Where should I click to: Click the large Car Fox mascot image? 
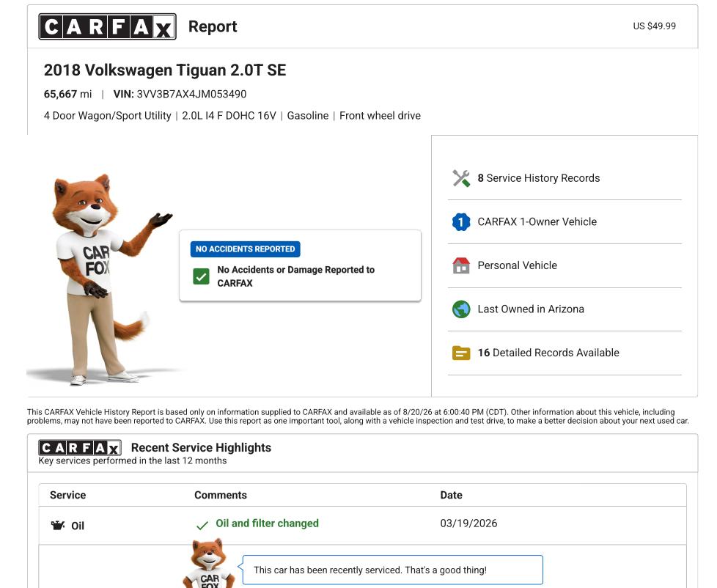point(104,279)
